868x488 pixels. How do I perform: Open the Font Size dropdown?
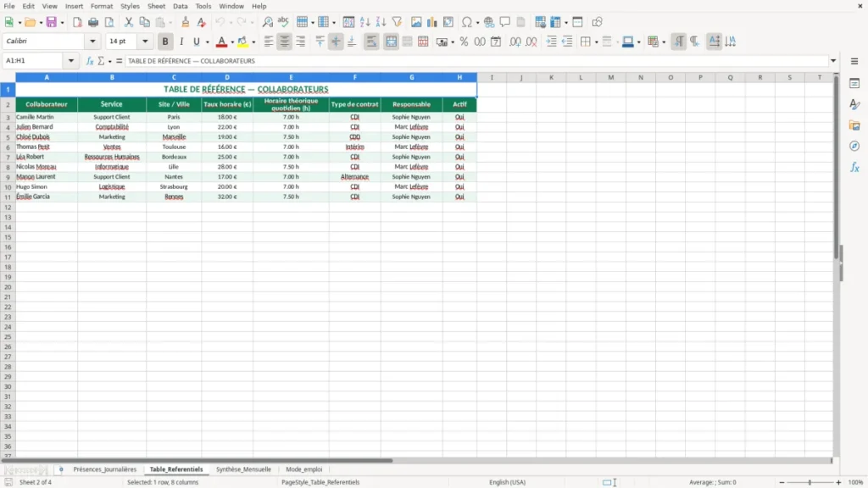coord(145,41)
